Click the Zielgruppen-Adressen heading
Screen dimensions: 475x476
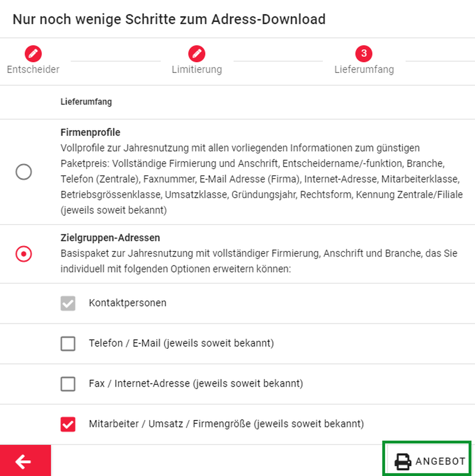[110, 238]
